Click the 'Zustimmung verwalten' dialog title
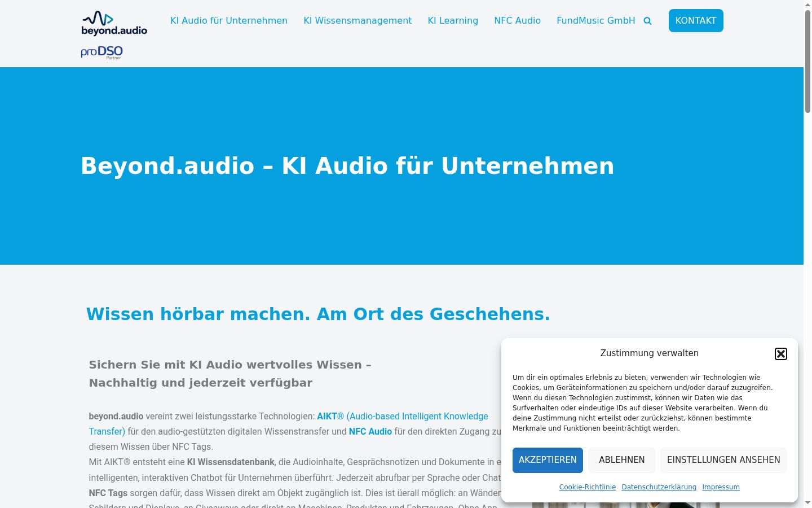The image size is (812, 508). click(650, 353)
